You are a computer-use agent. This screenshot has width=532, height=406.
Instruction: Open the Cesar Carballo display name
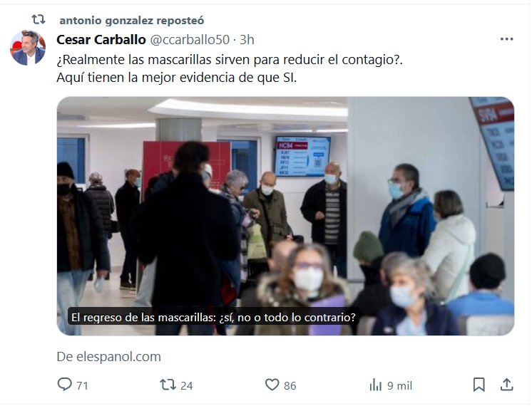(x=101, y=40)
